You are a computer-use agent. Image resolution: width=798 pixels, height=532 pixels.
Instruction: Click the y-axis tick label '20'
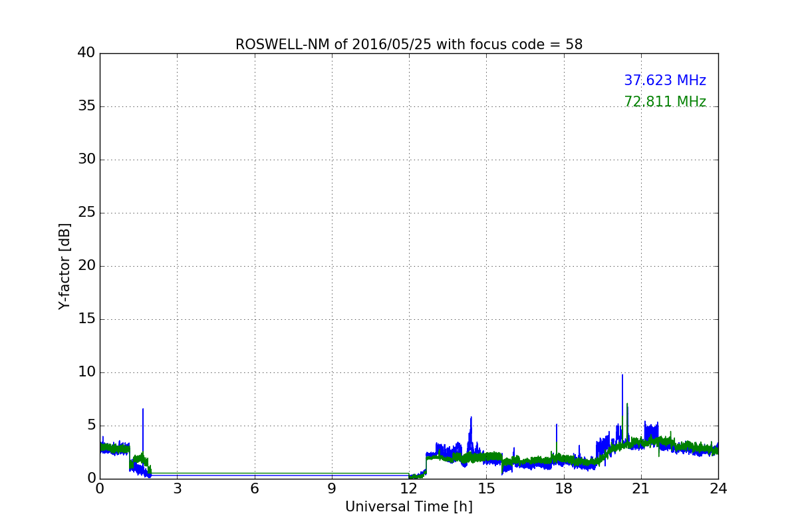(86, 266)
